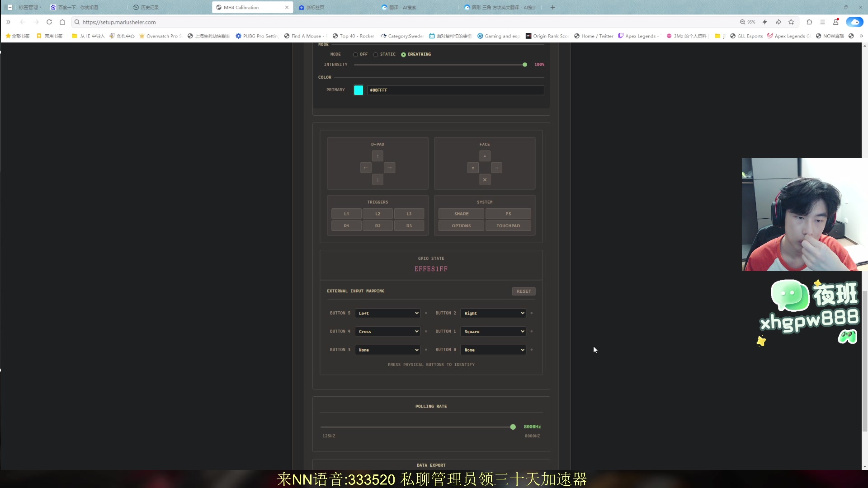This screenshot has height=488, width=868.
Task: Open the Origin Rank Score bookmark
Action: [547, 36]
